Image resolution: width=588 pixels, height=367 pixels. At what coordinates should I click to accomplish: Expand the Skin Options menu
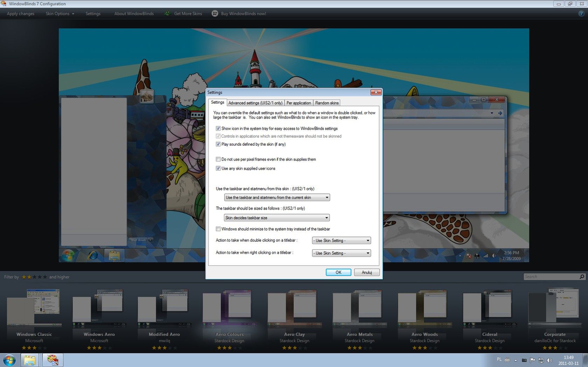pyautogui.click(x=60, y=14)
